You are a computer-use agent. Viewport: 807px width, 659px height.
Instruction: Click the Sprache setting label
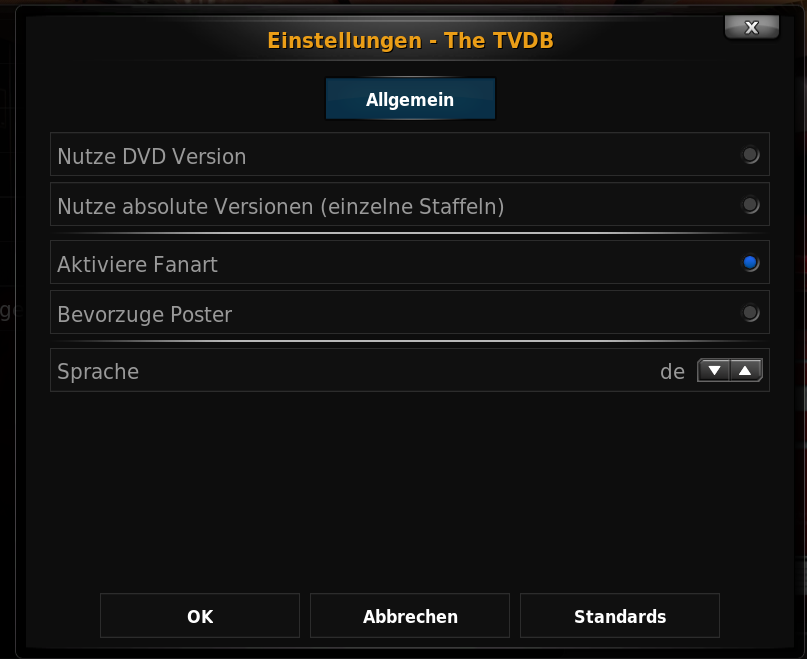pos(98,372)
